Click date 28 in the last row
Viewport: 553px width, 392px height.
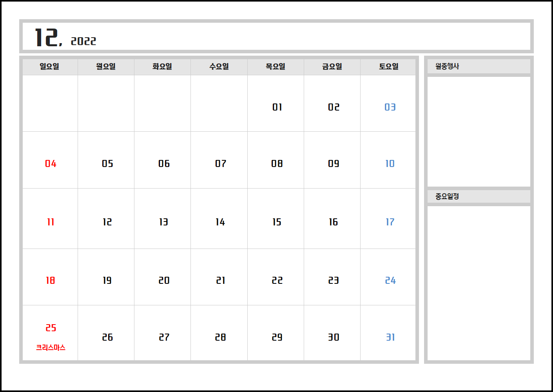(221, 337)
